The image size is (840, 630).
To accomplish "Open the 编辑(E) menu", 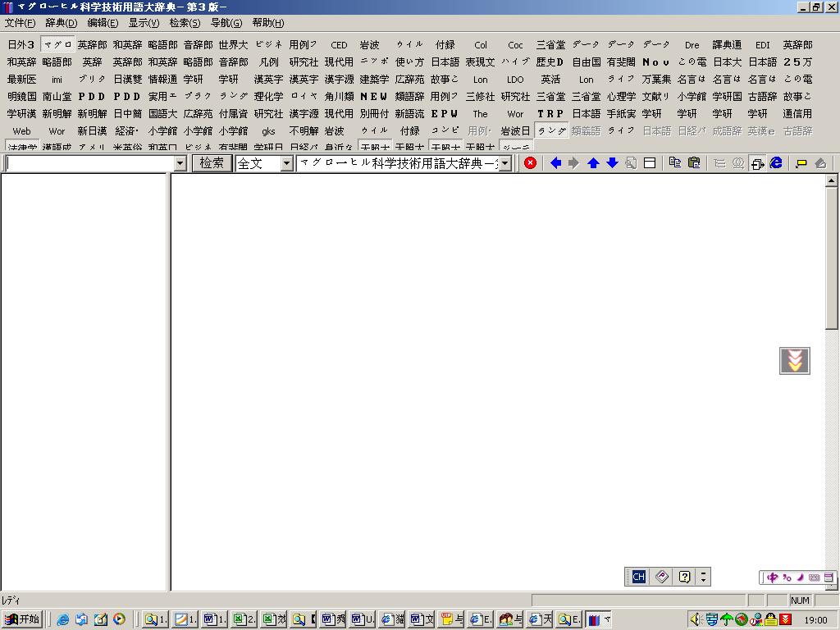I will 103,22.
